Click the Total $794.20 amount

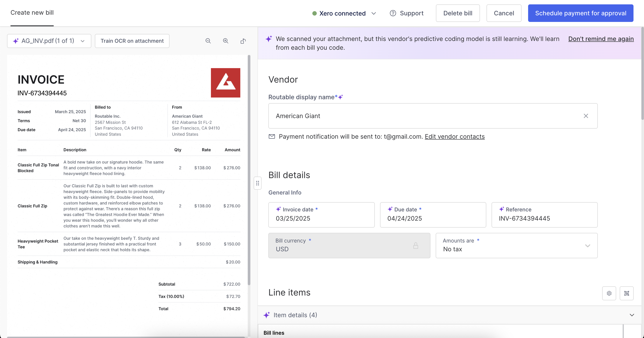pyautogui.click(x=232, y=308)
